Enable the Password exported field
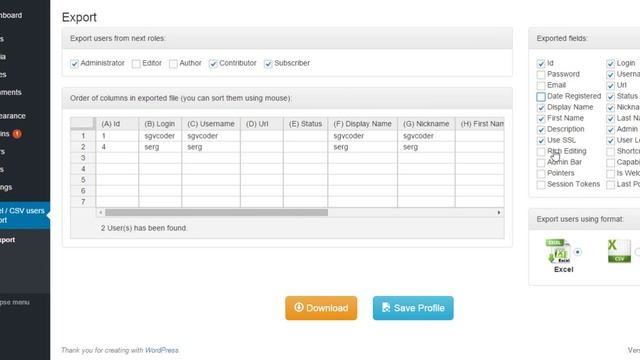 pyautogui.click(x=541, y=75)
